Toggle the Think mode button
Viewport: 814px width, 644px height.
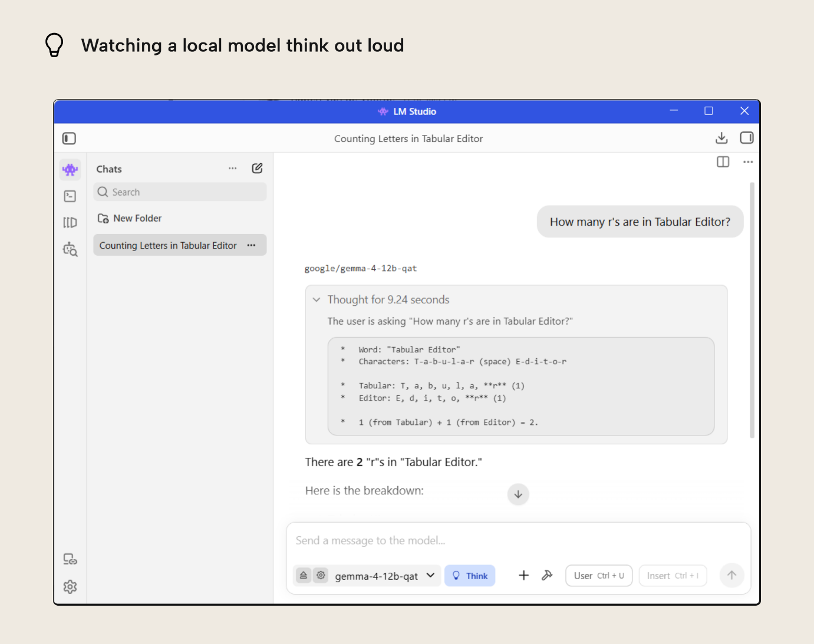tap(470, 576)
